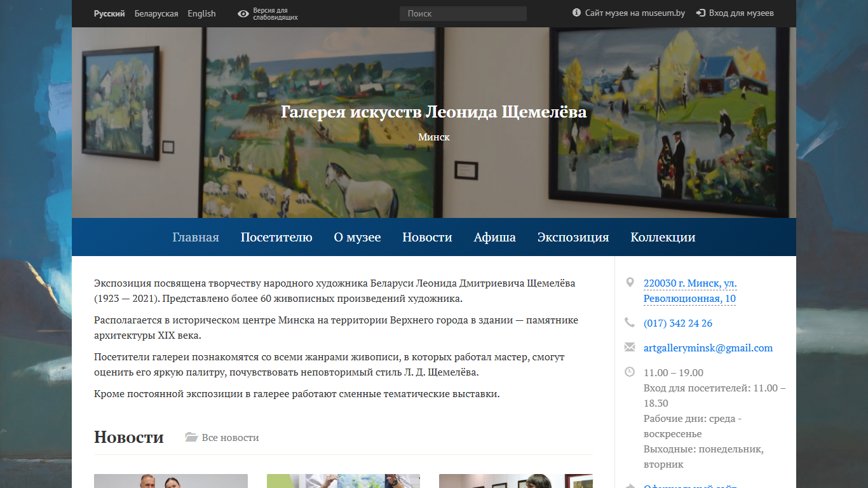Click the clock icon by opening hours
Viewport: 868px width, 488px height.
(630, 372)
